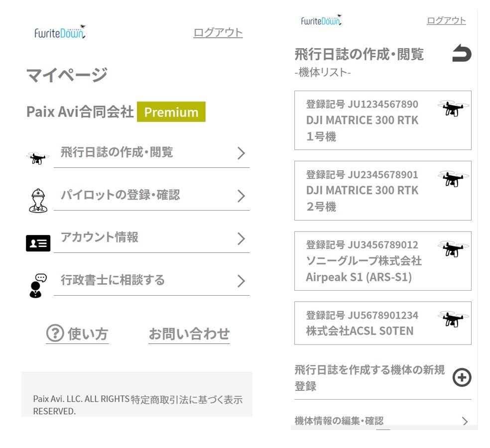Click chevron next to アカウント情報
The image size is (490, 448).
click(x=241, y=238)
